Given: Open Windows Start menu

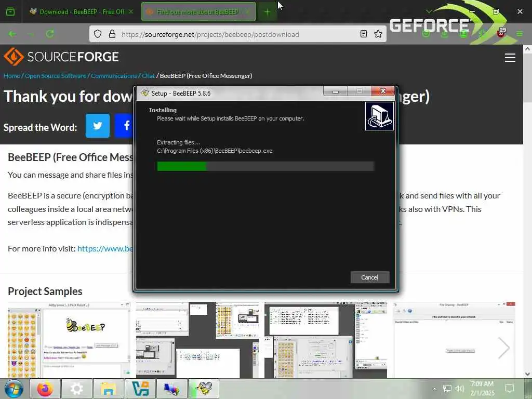Looking at the screenshot, I should [14, 389].
